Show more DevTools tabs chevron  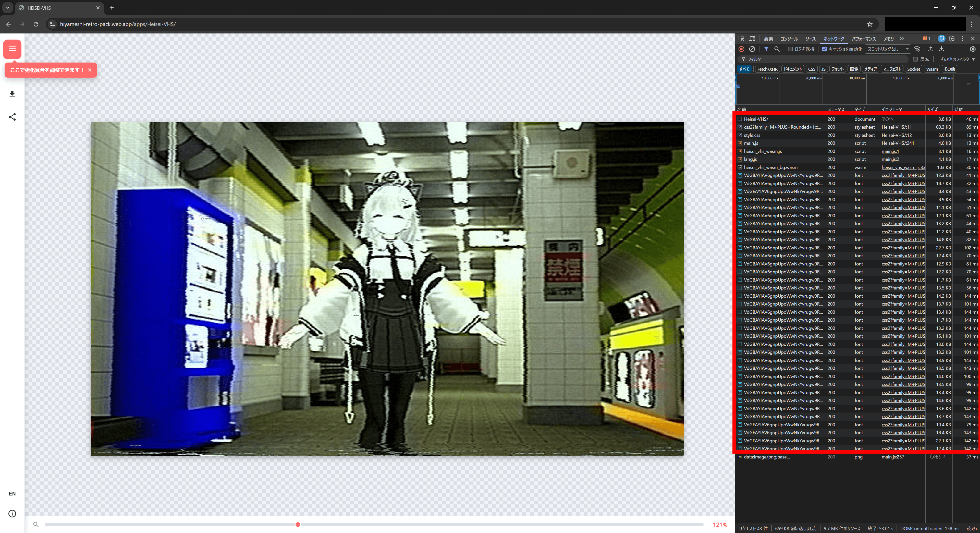[x=902, y=39]
